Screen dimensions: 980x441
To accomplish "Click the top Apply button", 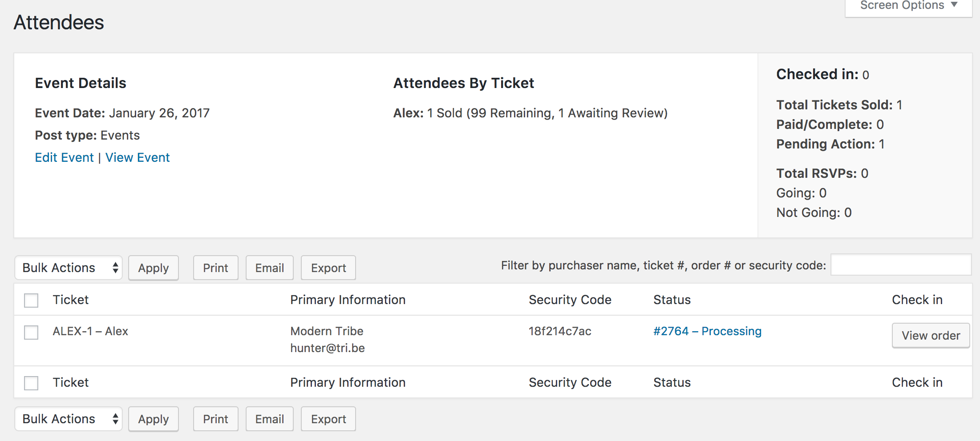I will pyautogui.click(x=153, y=268).
